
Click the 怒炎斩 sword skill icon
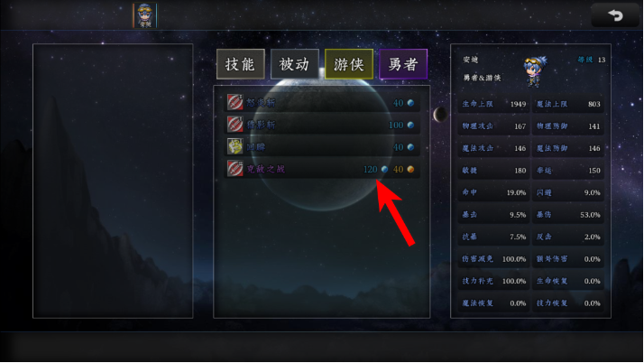pyautogui.click(x=235, y=102)
